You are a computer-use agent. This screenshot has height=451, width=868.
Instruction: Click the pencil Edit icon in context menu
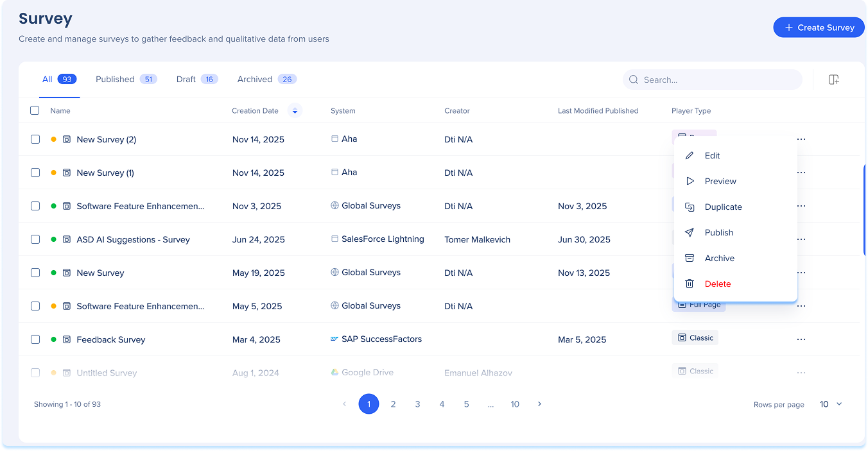[x=690, y=156]
